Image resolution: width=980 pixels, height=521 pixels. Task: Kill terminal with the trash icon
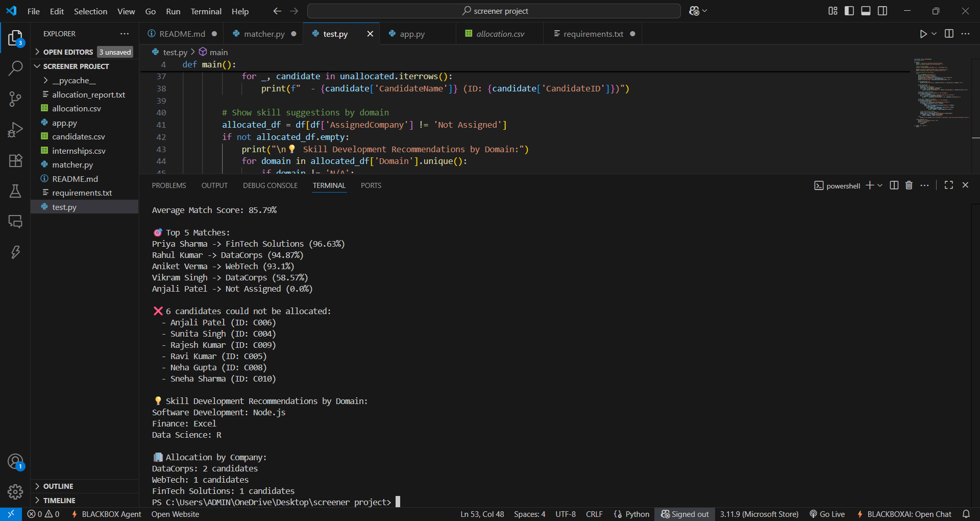[x=909, y=185]
